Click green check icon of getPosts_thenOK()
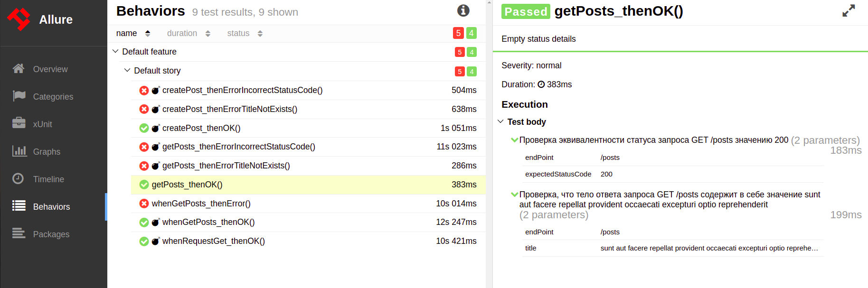 (144, 185)
